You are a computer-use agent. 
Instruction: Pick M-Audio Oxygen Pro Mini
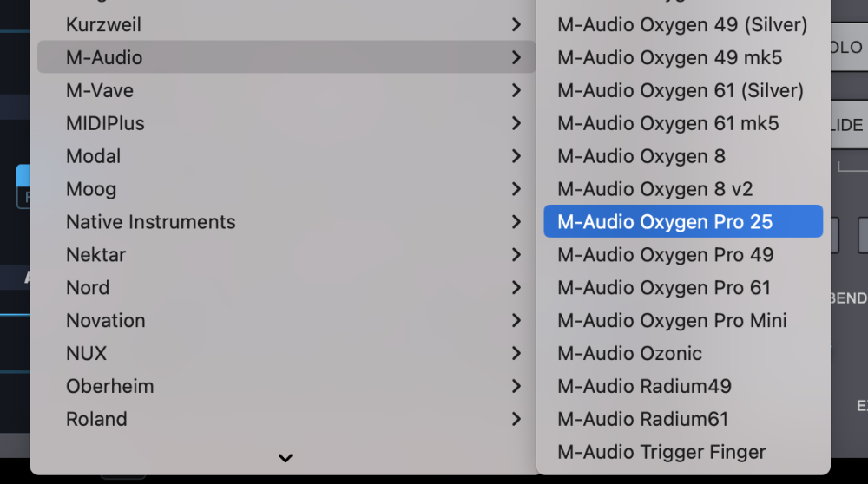coord(672,321)
